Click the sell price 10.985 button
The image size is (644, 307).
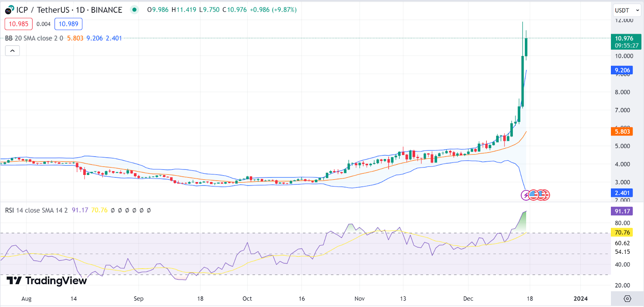[x=19, y=24]
